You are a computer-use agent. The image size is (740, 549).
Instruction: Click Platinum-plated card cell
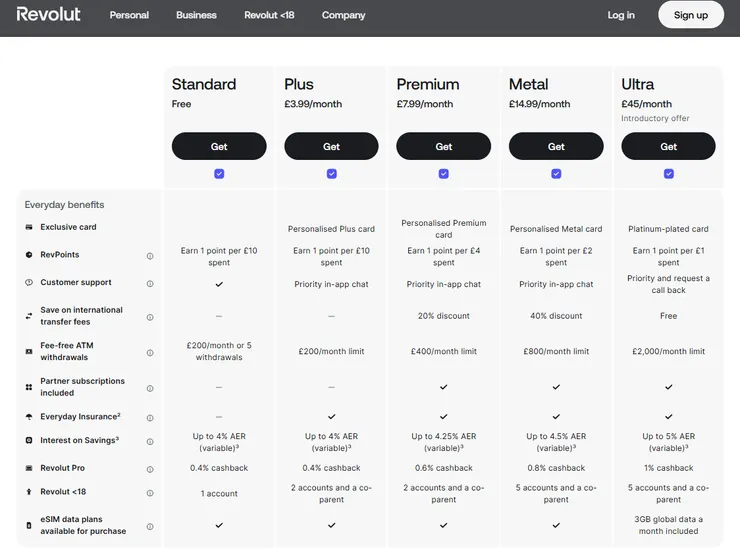pos(668,229)
